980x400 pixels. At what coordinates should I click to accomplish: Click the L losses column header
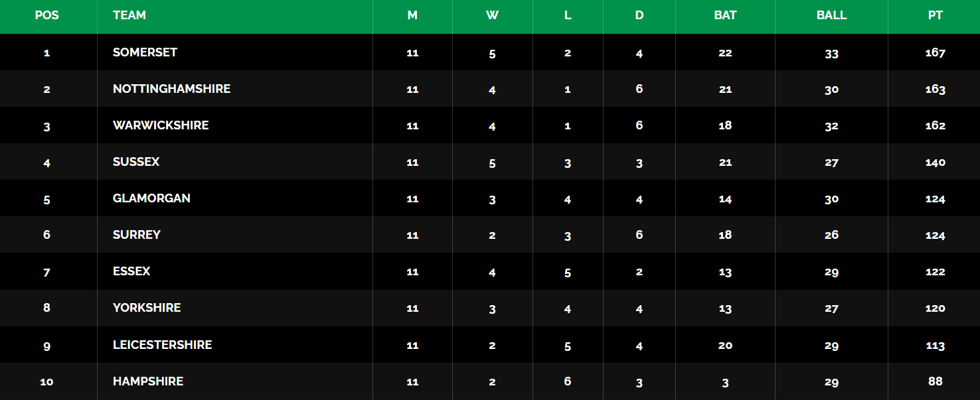point(568,15)
